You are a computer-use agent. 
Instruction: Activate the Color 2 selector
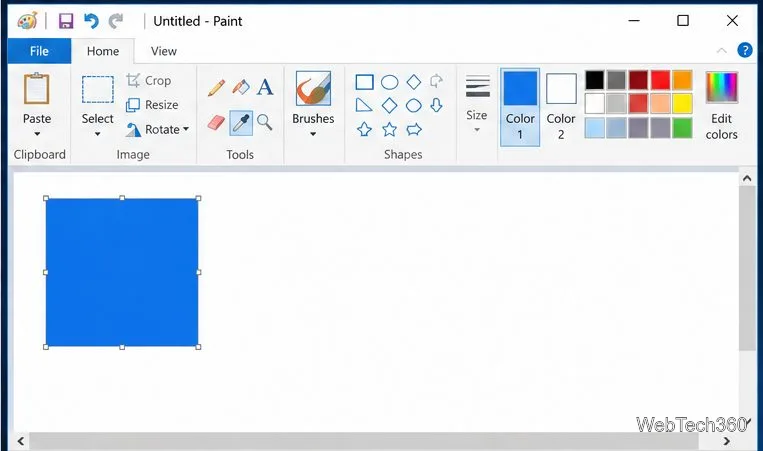[x=561, y=107]
